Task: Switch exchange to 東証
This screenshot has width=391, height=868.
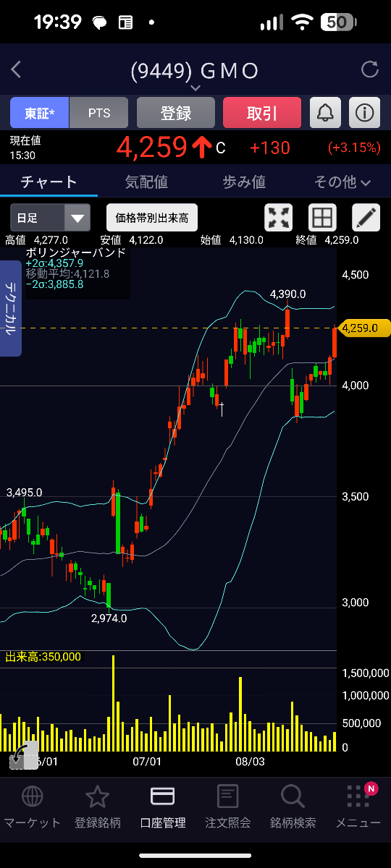Action: [x=39, y=113]
